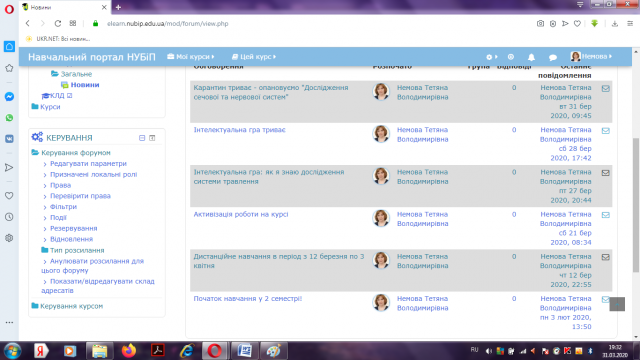The width and height of the screenshot is (640, 360).
Task: Collapse the Керування block with minus icon
Action: click(142, 138)
